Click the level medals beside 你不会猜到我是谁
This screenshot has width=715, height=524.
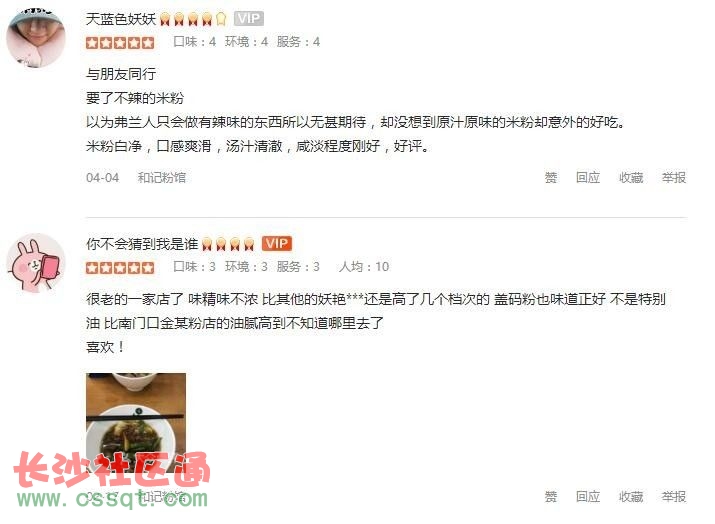point(228,244)
